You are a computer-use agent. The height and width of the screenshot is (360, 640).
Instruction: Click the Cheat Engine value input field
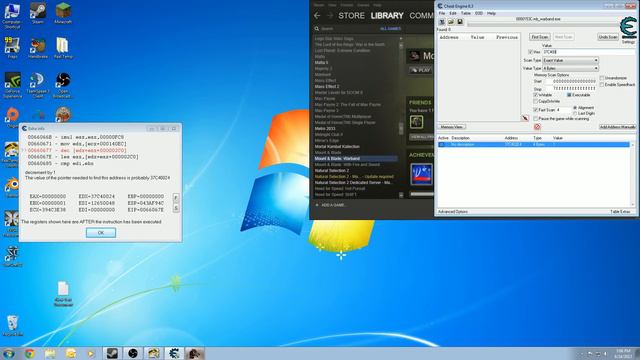(588, 52)
